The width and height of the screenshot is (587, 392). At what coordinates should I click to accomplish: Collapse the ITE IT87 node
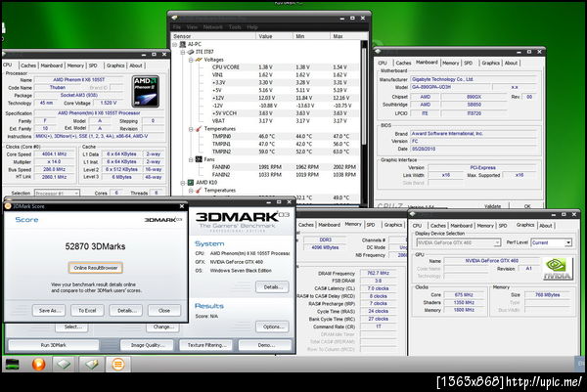pos(183,52)
